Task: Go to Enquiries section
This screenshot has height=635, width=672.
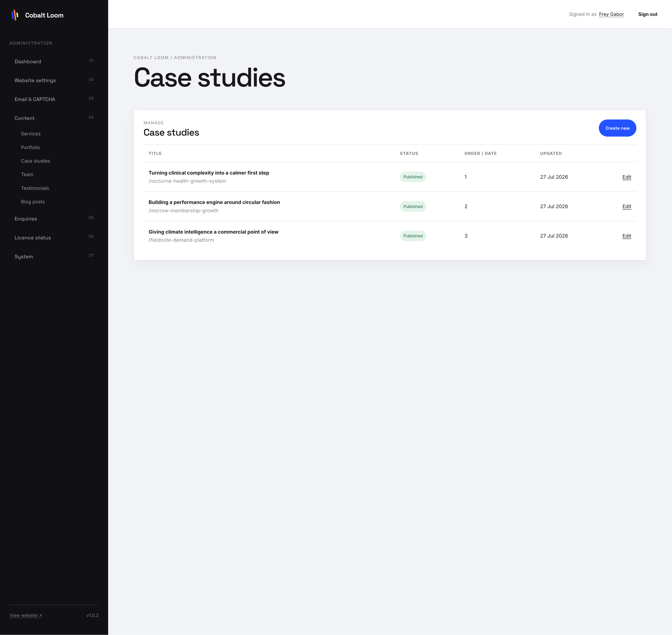Action: point(54,219)
